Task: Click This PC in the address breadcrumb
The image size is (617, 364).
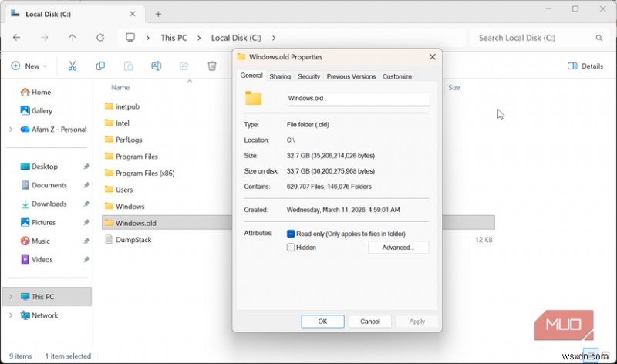Action: [174, 38]
